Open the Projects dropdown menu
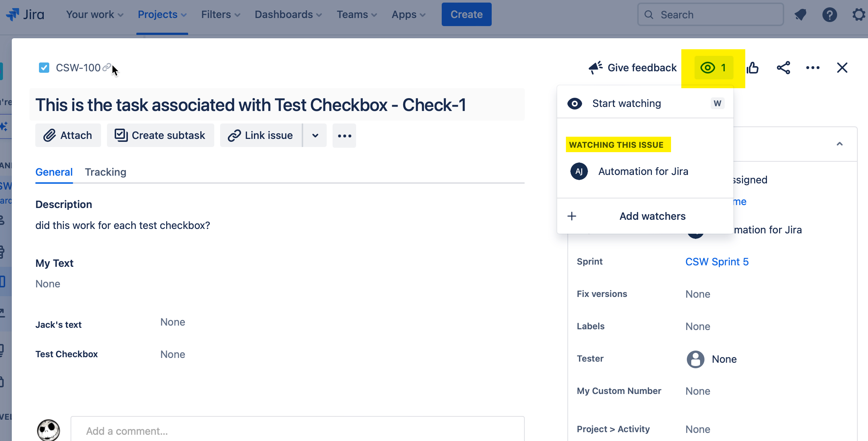 pos(162,15)
